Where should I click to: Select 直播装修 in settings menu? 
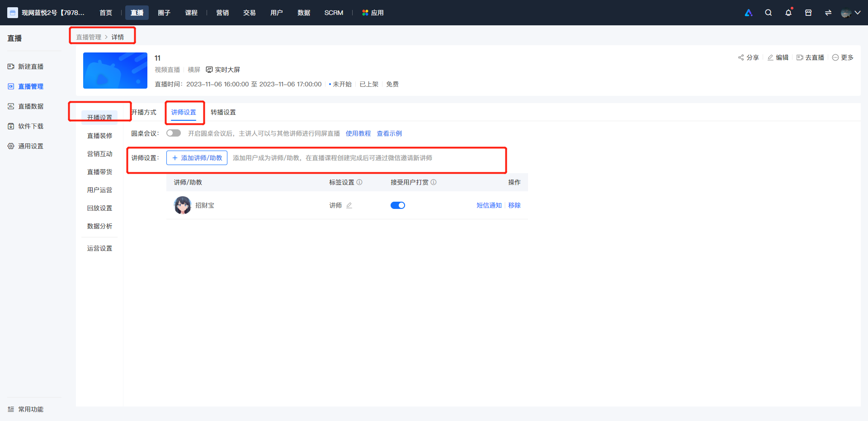99,136
